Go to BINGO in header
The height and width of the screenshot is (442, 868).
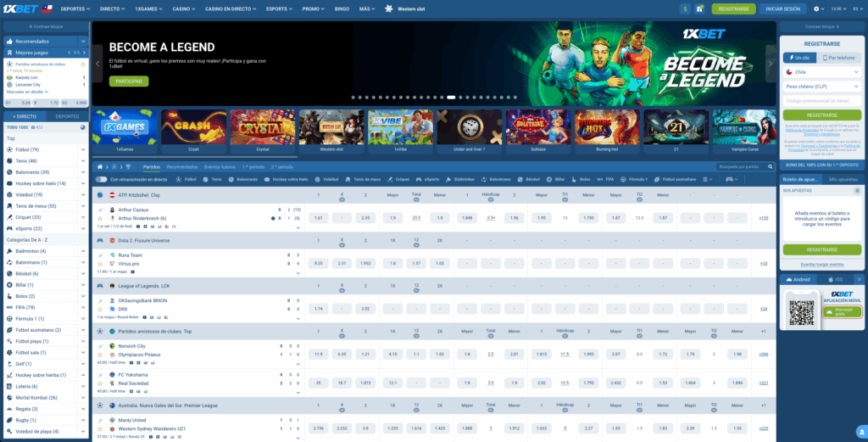[342, 8]
